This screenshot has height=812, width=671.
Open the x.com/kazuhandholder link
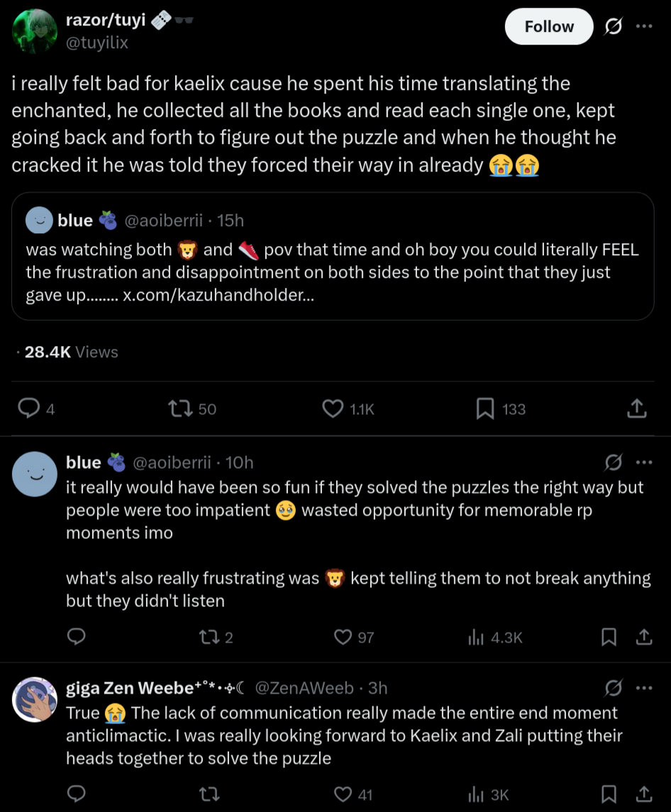click(x=218, y=295)
